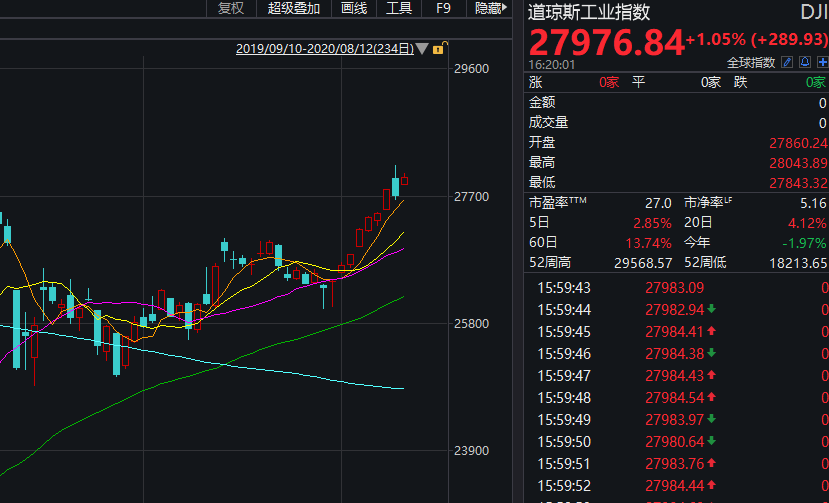The width and height of the screenshot is (829, 503).
Task: Click the 52周高 value 29568.57
Action: [x=643, y=263]
